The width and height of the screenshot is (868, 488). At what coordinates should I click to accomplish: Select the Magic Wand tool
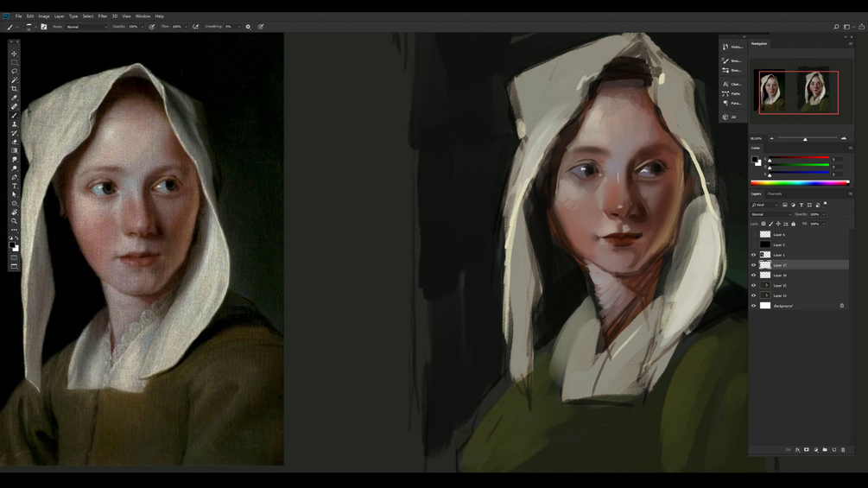[15, 80]
